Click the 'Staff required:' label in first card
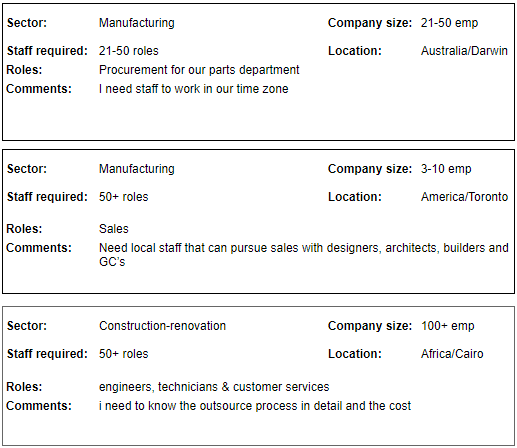 47,51
